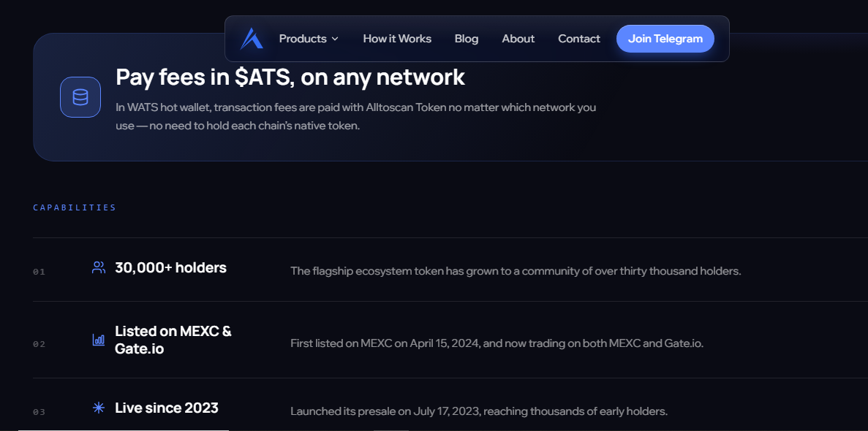Navigate to the About page
Image resolution: width=868 pixels, height=431 pixels.
518,39
